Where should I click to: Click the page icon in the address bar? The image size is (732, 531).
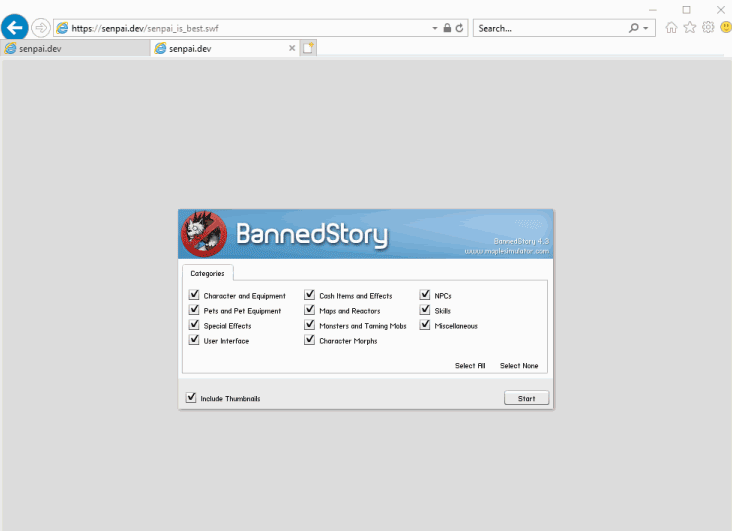pyautogui.click(x=62, y=28)
